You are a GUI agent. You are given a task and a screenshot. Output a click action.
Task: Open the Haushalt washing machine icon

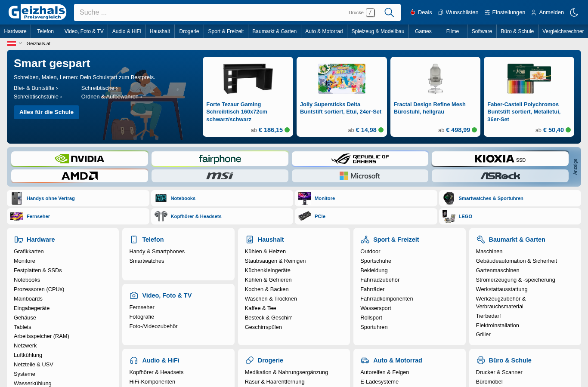pos(249,240)
